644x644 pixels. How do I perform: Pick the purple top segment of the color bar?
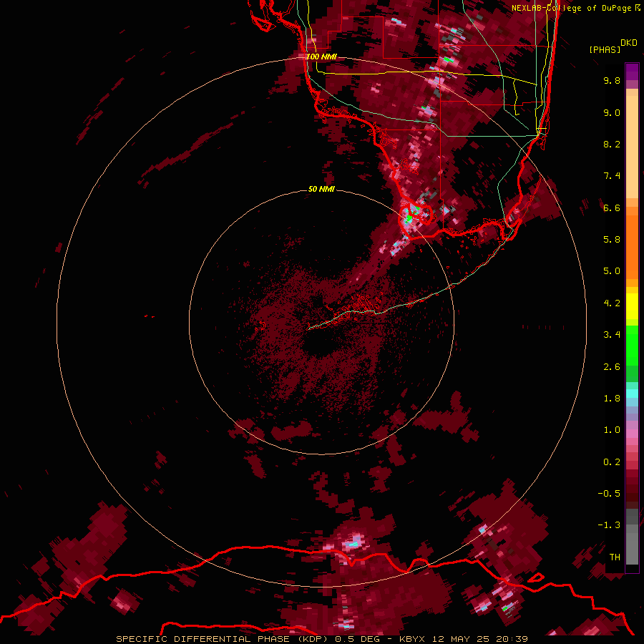pyautogui.click(x=632, y=72)
